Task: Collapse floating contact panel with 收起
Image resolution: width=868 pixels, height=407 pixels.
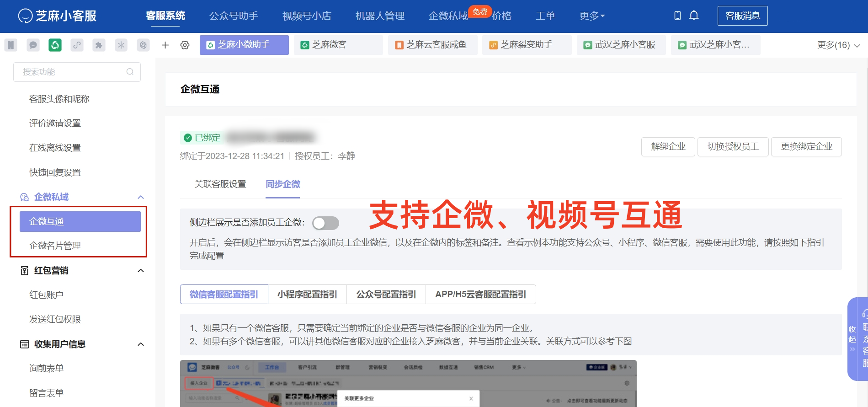Action: point(852,339)
